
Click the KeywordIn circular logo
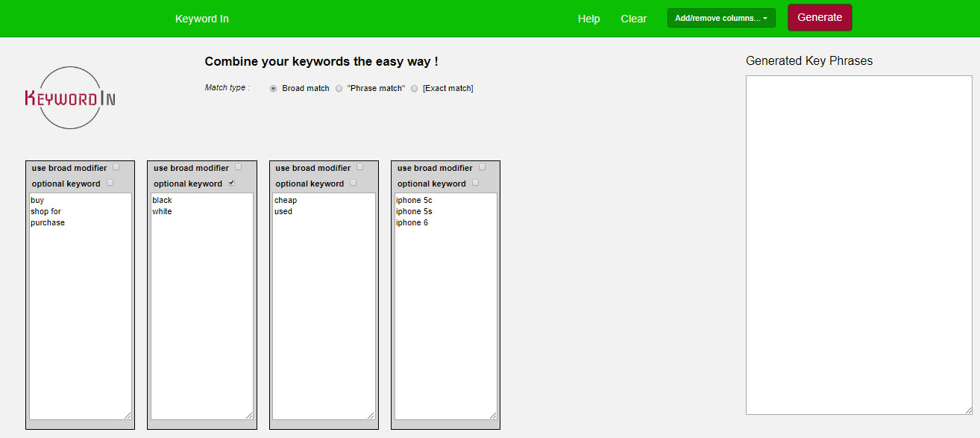pos(70,98)
